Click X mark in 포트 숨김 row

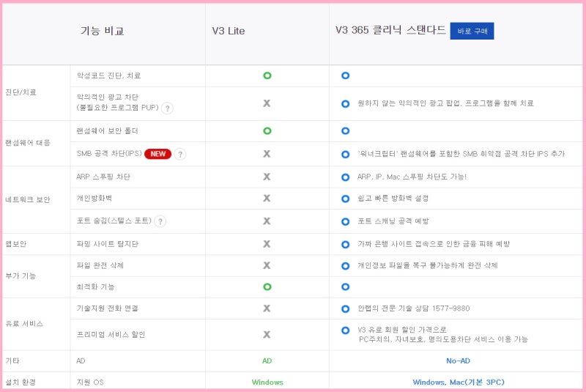click(267, 221)
